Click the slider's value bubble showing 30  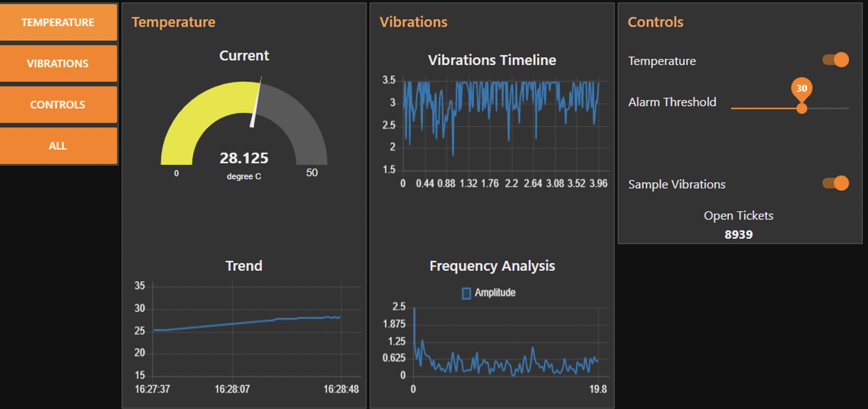coord(802,88)
